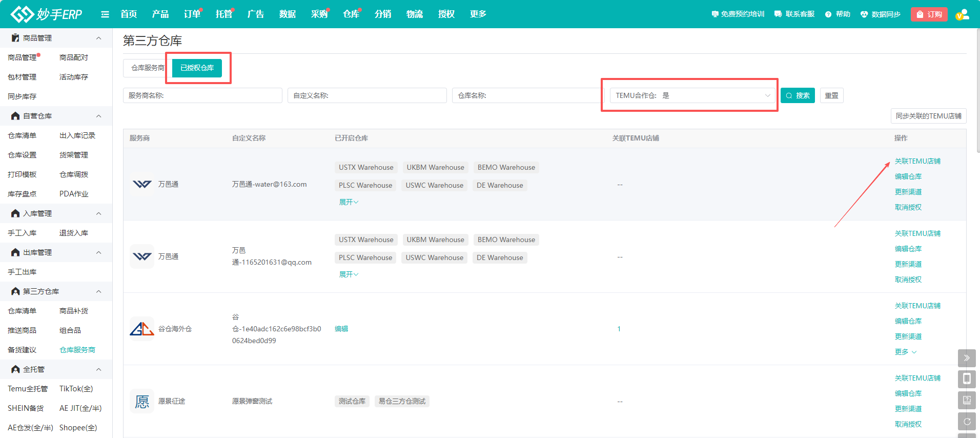This screenshot has width=980, height=438.
Task: Open the user account avatar icon
Action: 962,14
